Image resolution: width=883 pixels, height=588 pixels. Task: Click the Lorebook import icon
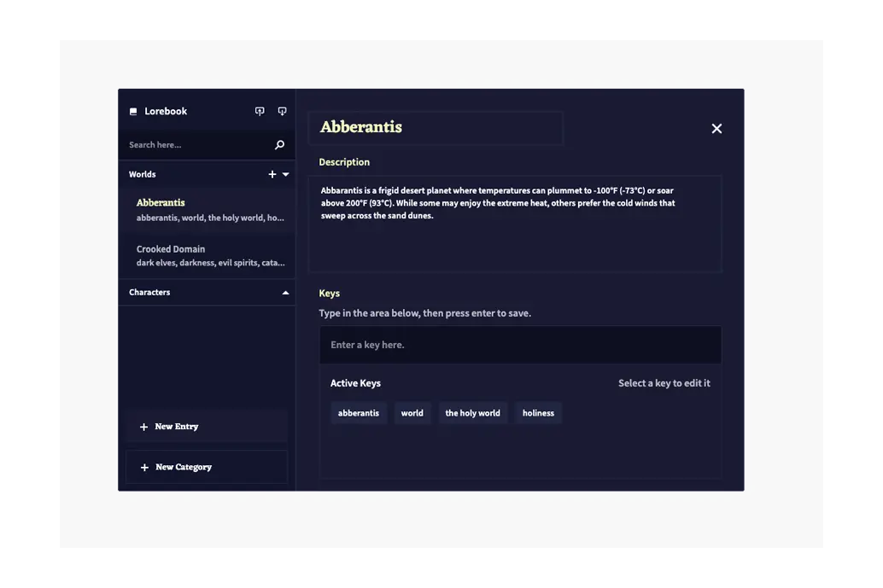260,111
